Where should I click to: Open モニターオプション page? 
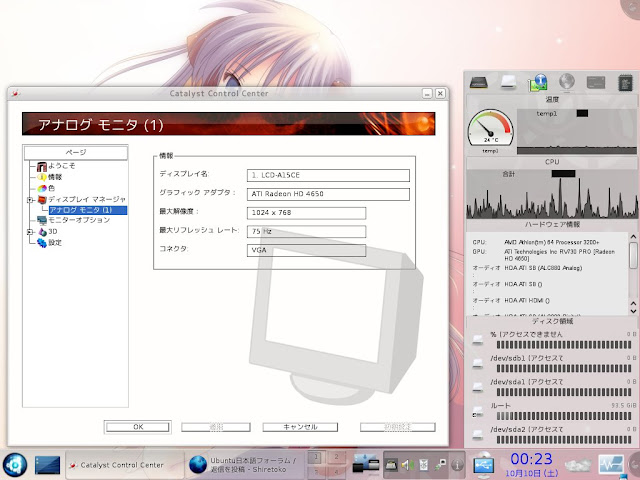pyautogui.click(x=79, y=220)
